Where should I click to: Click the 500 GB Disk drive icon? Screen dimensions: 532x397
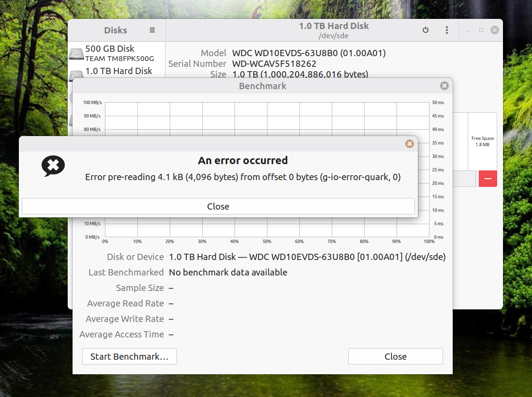(x=76, y=53)
